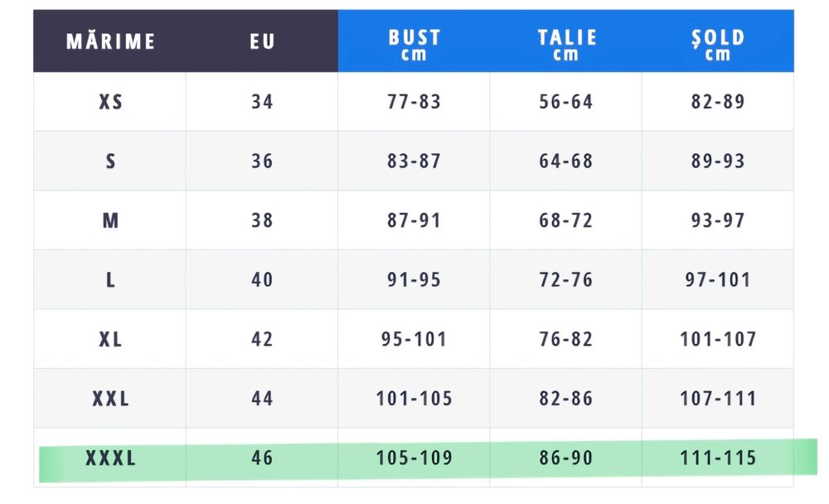
Task: Click EU size 46 cell
Action: tap(262, 458)
